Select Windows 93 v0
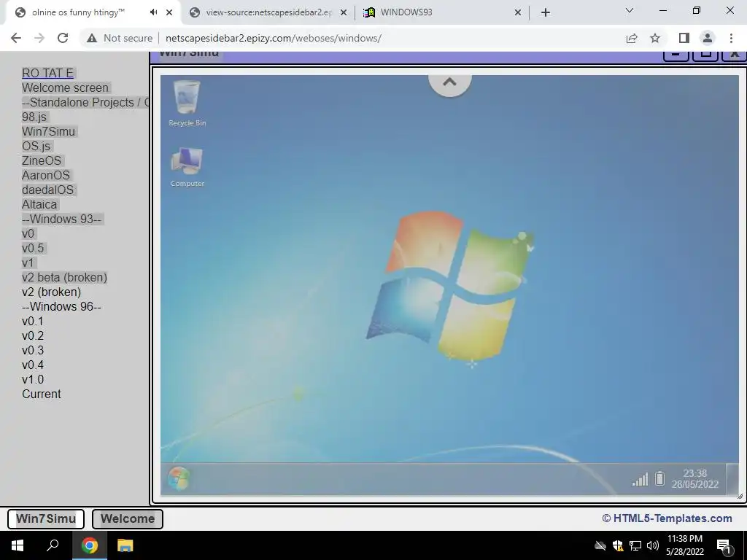Image resolution: width=747 pixels, height=560 pixels. 28,233
